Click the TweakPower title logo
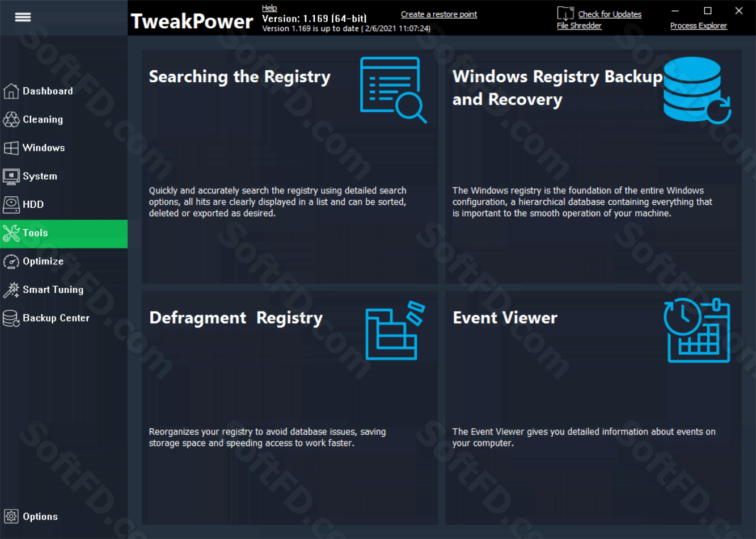756x539 pixels. click(192, 22)
